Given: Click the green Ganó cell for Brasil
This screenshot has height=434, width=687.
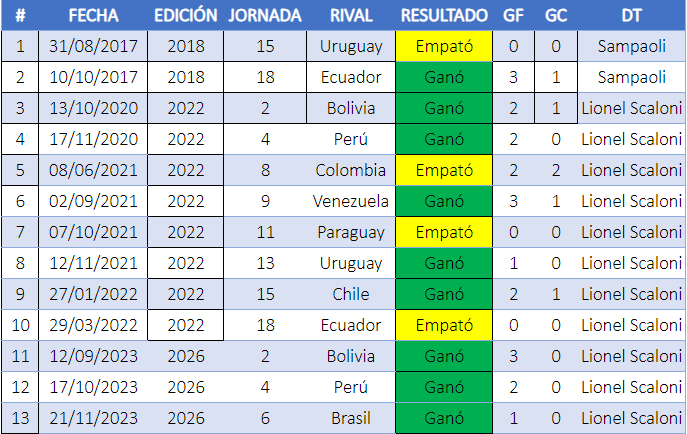Looking at the screenshot, I should [x=444, y=418].
